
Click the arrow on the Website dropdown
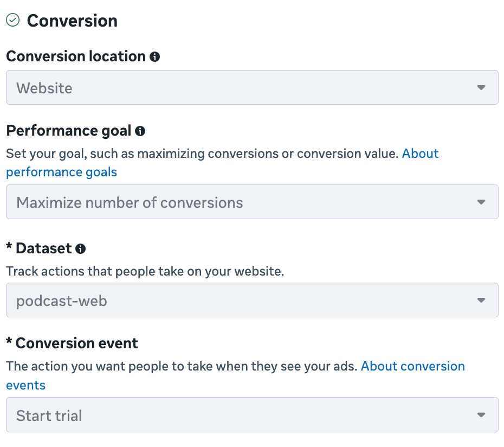coord(481,87)
